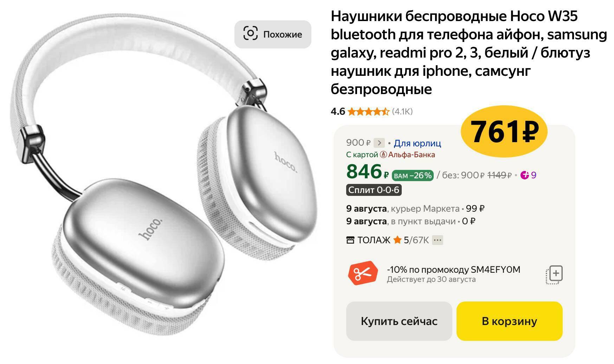Open similar items with Похожие button
The height and width of the screenshot is (364, 614).
(273, 34)
